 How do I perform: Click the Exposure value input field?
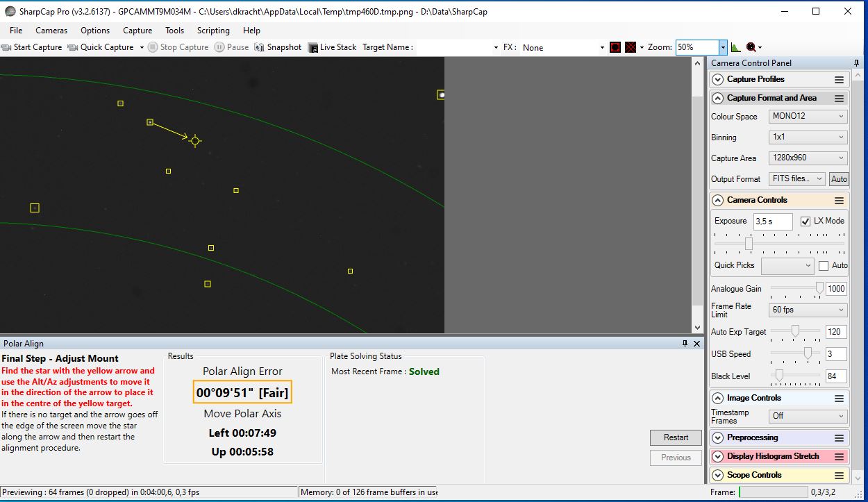pos(773,221)
